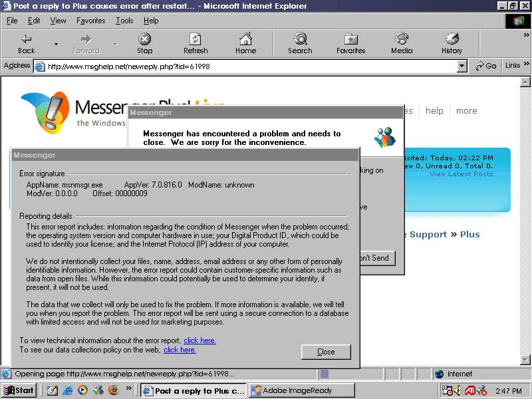Open the Favorites pane

(350, 43)
